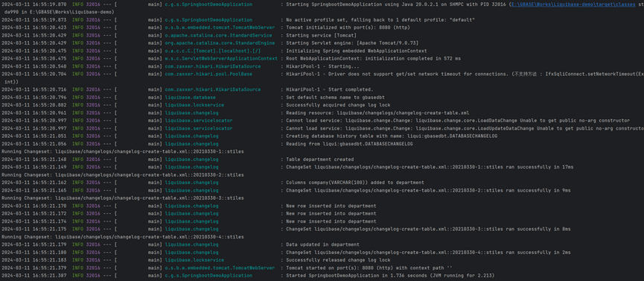The image size is (644, 281).
Task: Click the 'Table department created' log message
Action: [320, 160]
